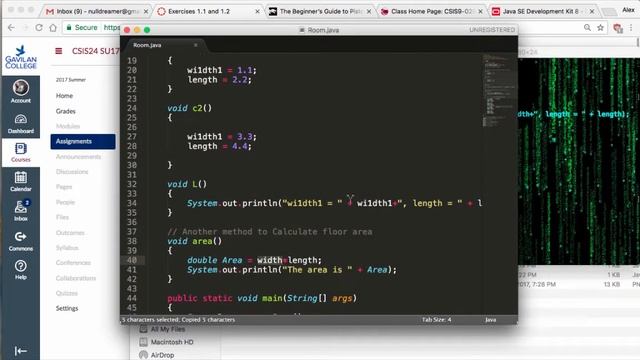Open the Home course link
The image size is (640, 360).
64,96
